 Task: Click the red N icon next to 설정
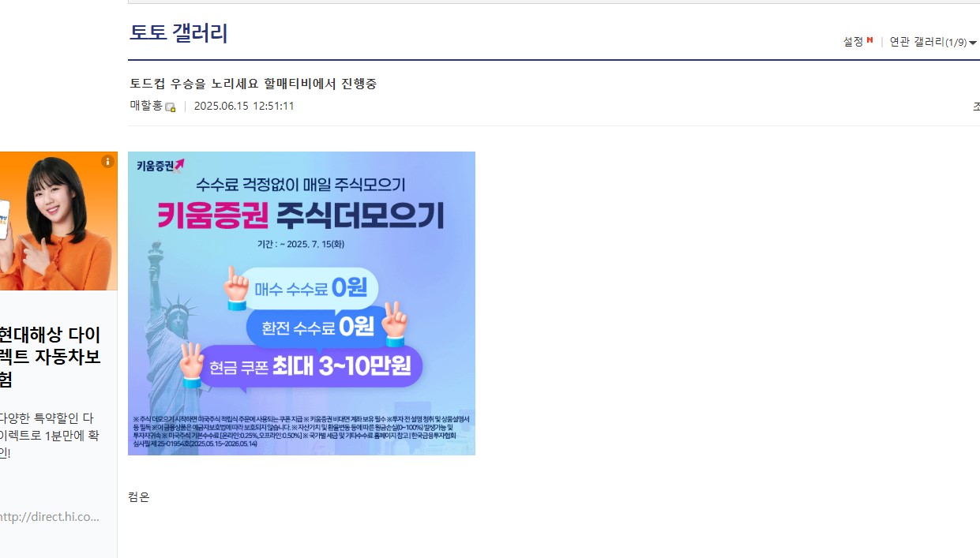869,40
